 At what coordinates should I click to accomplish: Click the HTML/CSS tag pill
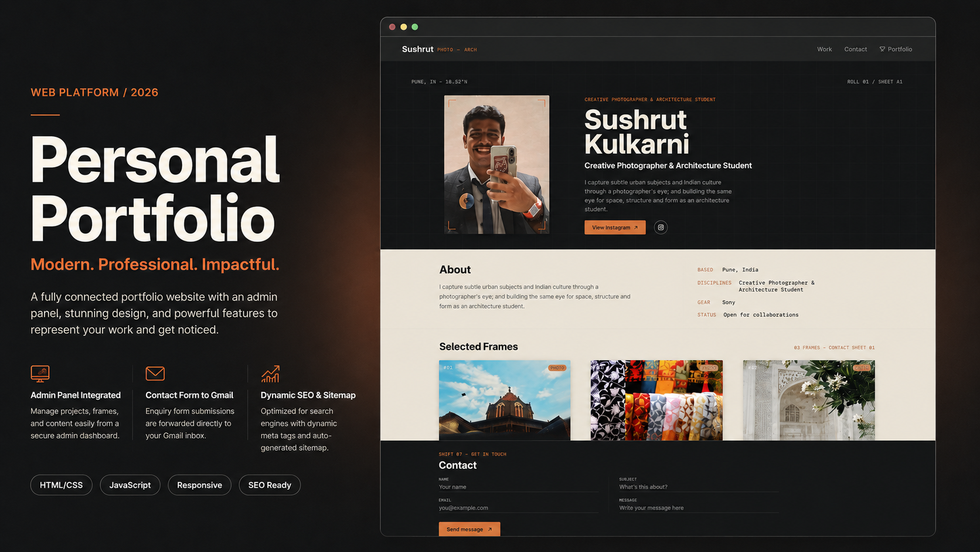tap(62, 485)
